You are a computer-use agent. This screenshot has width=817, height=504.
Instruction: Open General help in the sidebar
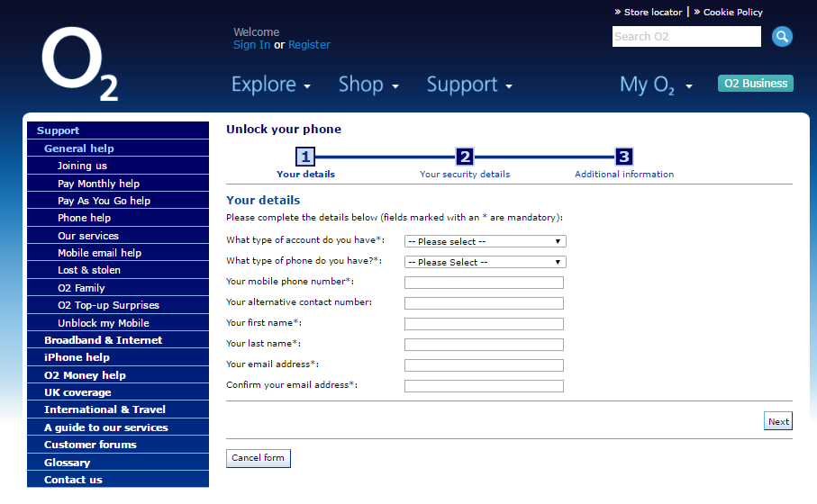pyautogui.click(x=118, y=148)
